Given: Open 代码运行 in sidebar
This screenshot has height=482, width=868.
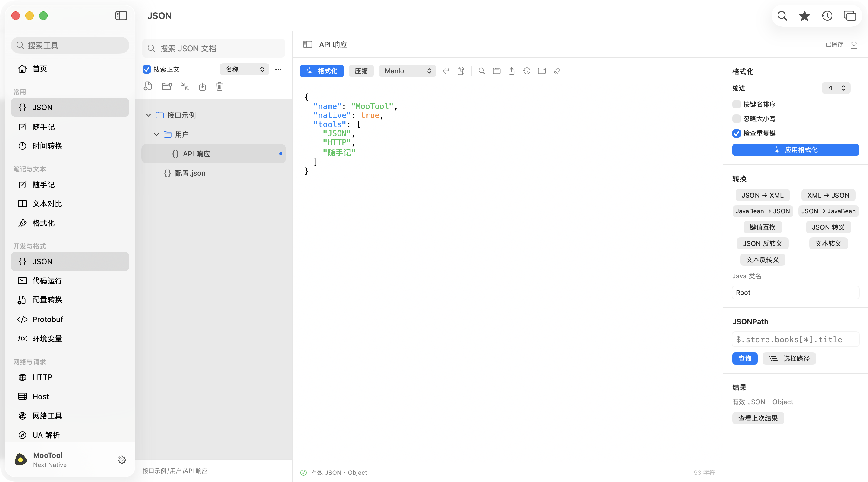Looking at the screenshot, I should coord(70,280).
